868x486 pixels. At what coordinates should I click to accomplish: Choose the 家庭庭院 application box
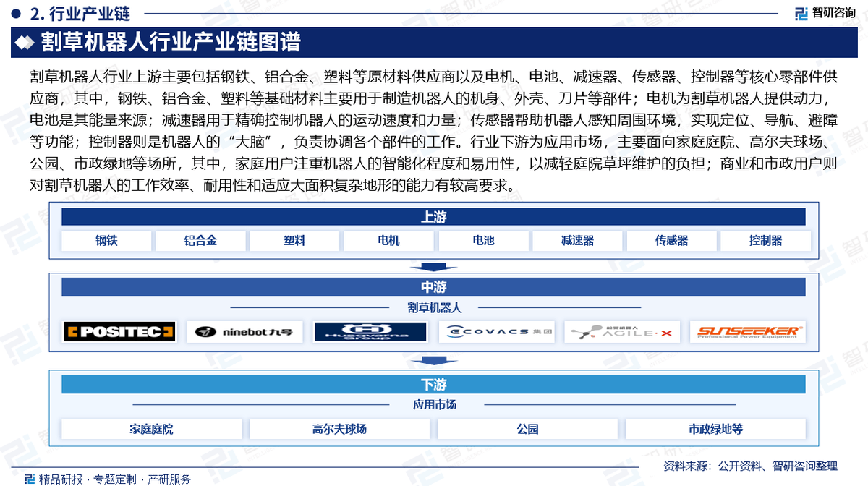(x=151, y=429)
